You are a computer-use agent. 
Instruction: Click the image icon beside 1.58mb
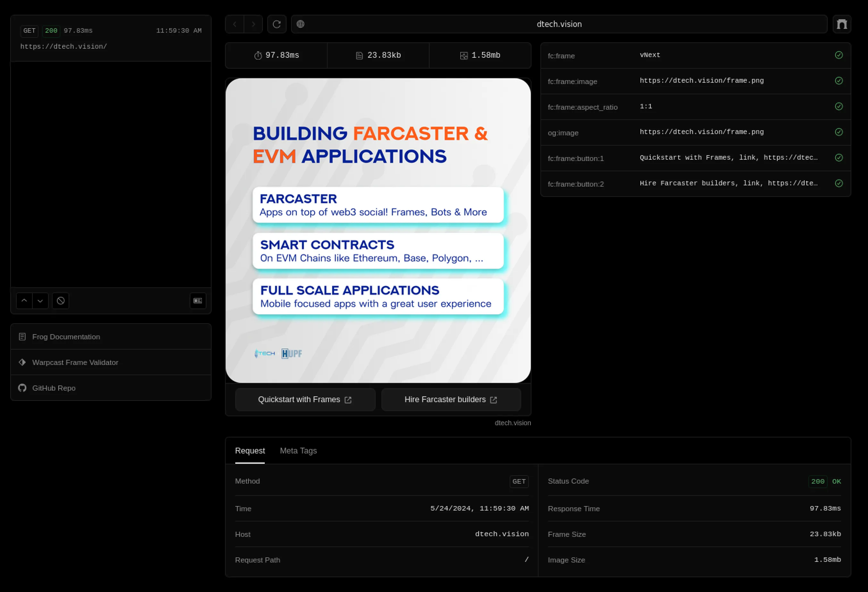[464, 56]
